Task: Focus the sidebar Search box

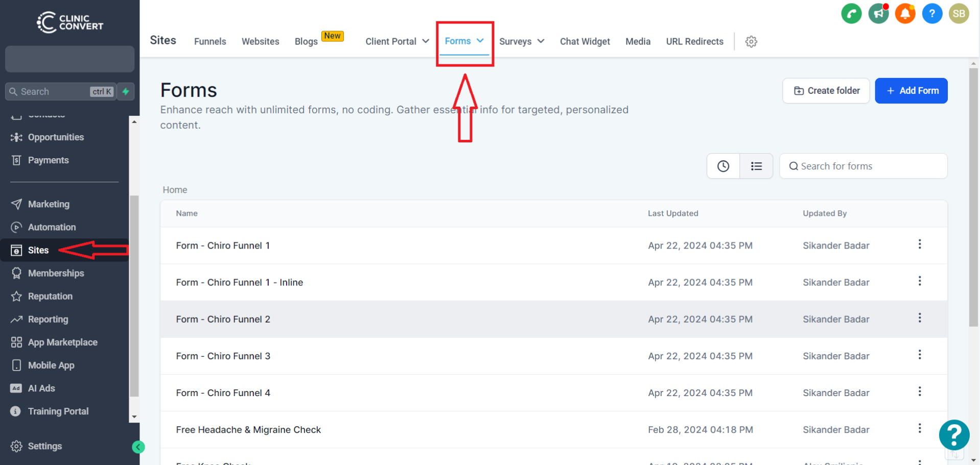Action: (60, 91)
